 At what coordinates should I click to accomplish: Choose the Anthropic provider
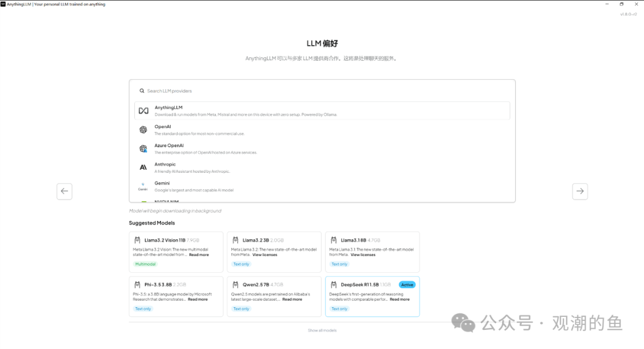(322, 167)
